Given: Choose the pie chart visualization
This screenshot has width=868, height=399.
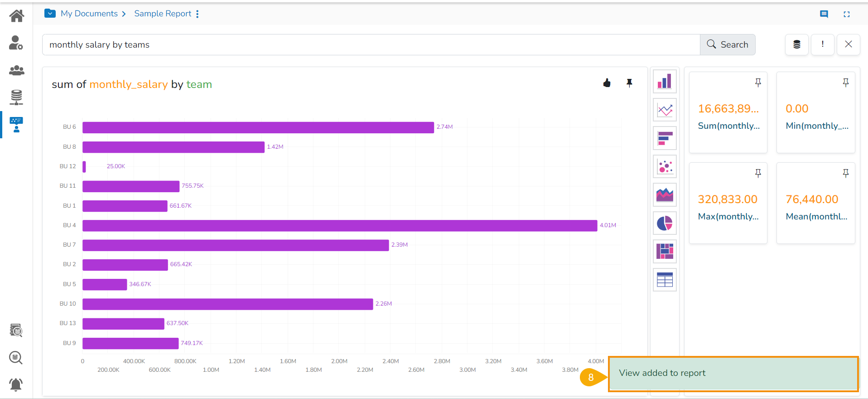Looking at the screenshot, I should 665,223.
